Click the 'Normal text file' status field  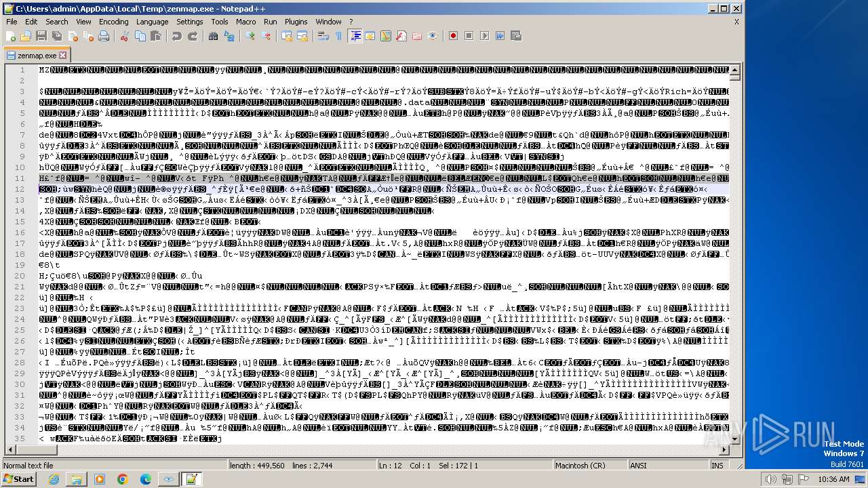click(114, 466)
